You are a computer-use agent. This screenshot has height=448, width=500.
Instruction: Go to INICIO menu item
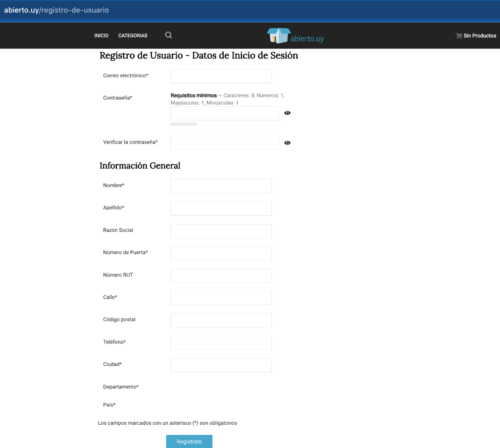[101, 36]
